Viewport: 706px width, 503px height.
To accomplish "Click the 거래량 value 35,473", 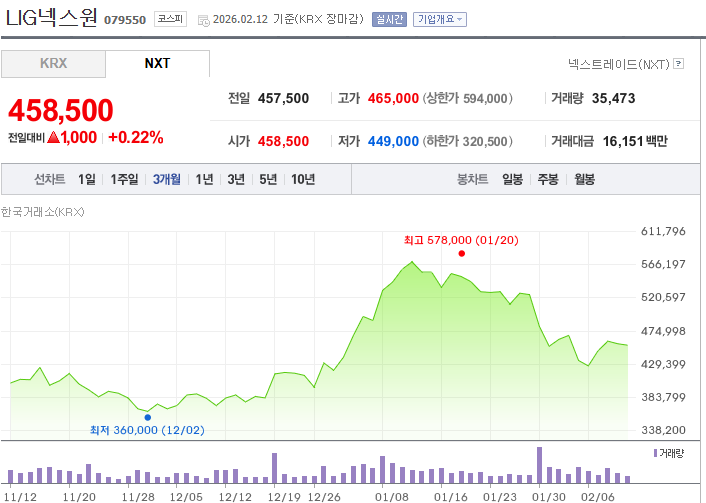I will tap(613, 98).
